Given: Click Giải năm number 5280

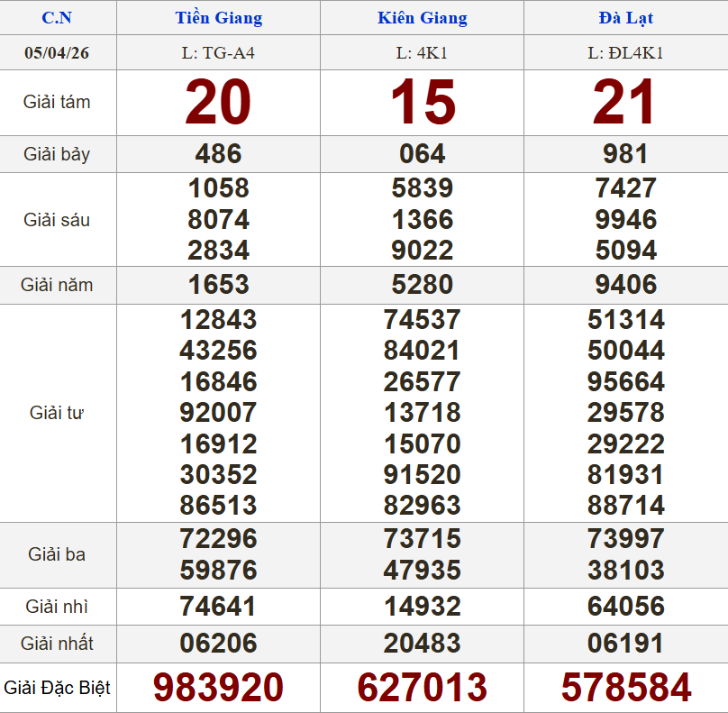Looking at the screenshot, I should (x=422, y=285).
